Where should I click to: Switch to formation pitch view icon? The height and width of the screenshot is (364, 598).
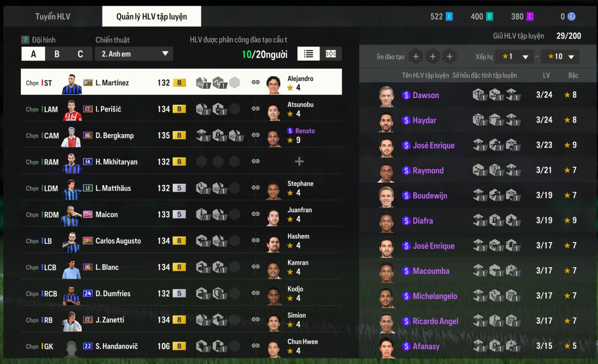331,54
